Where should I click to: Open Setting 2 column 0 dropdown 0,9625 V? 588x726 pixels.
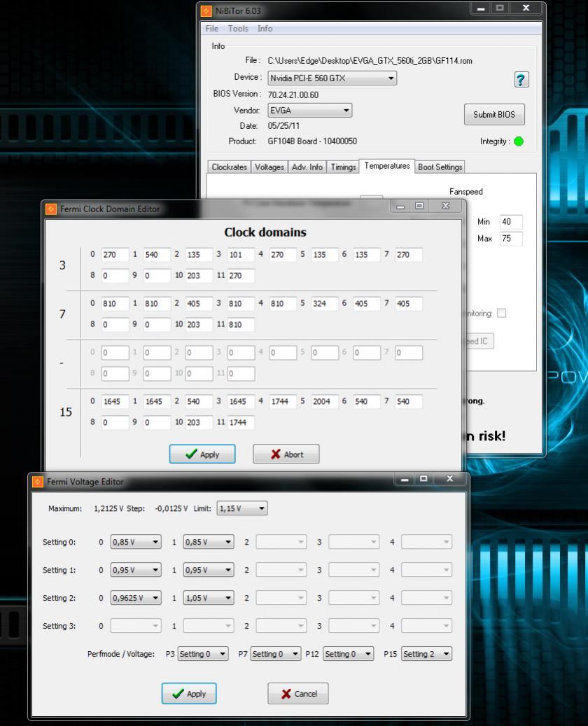pyautogui.click(x=136, y=598)
